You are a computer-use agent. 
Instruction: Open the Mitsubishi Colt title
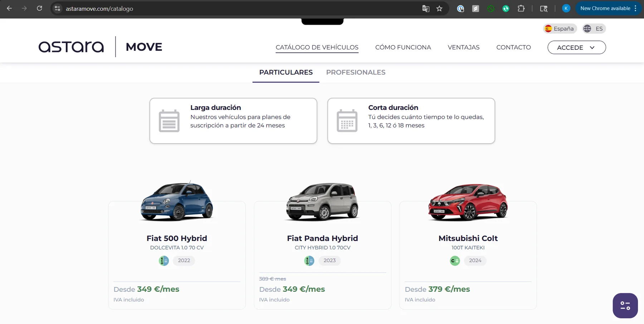pos(468,238)
